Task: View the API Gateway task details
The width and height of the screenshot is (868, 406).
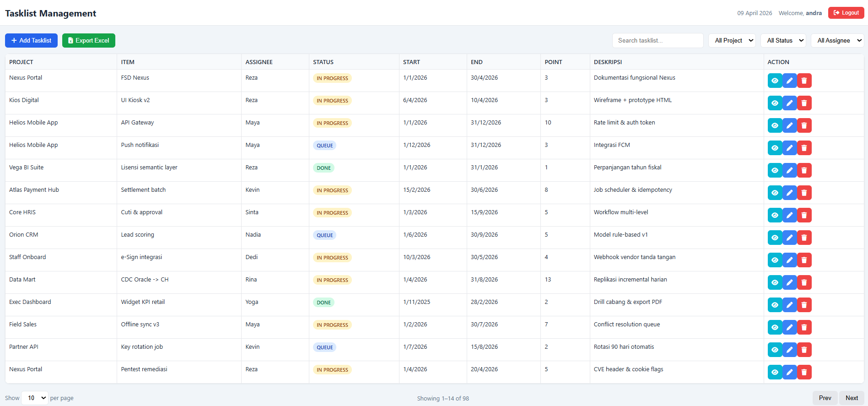Action: pyautogui.click(x=775, y=125)
